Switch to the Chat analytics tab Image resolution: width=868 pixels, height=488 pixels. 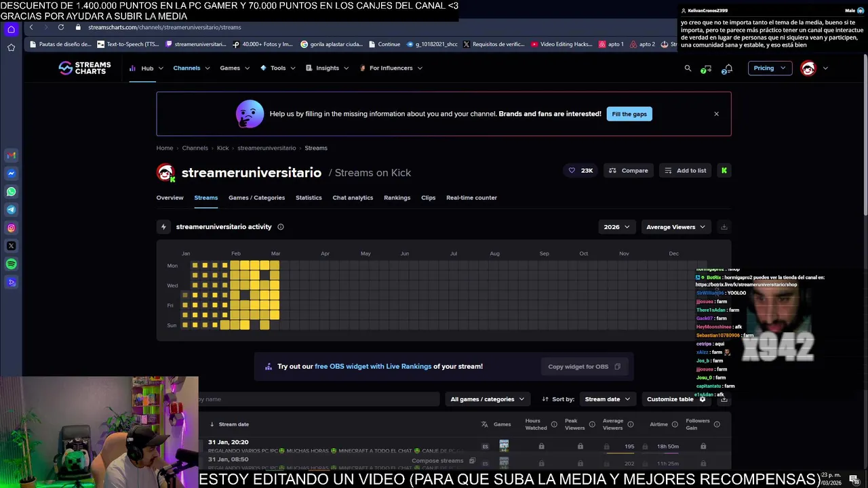pos(353,198)
